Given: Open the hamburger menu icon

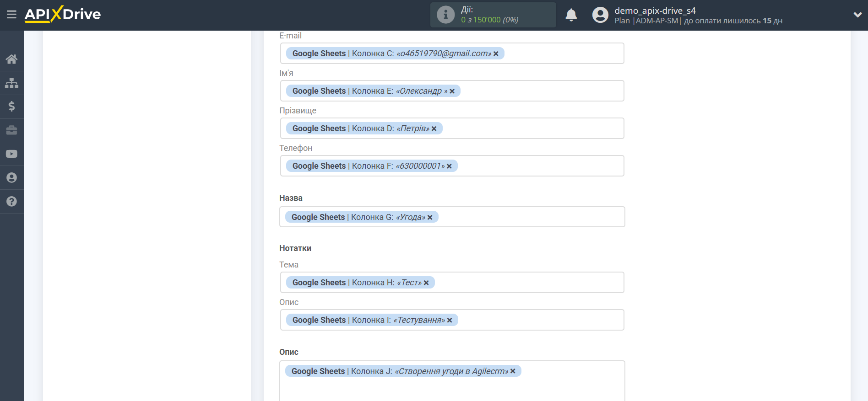Looking at the screenshot, I should click(11, 15).
